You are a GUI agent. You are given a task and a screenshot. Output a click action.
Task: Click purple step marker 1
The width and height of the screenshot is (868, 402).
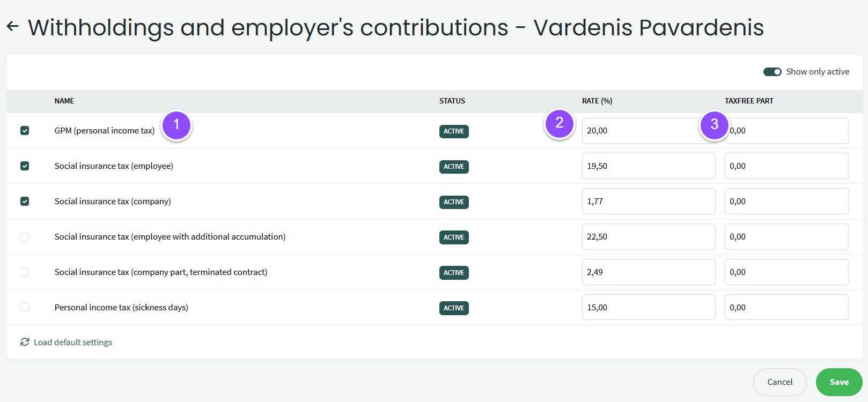[x=176, y=125]
